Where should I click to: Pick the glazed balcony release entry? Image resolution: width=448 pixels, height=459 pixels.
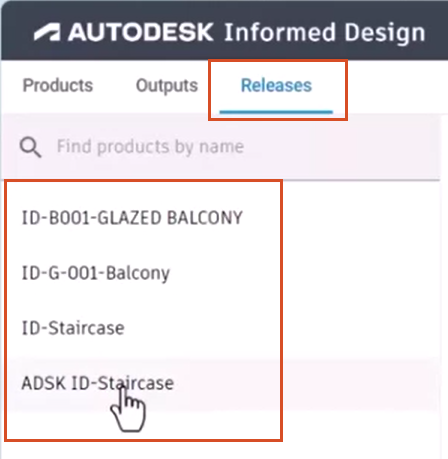(x=132, y=218)
